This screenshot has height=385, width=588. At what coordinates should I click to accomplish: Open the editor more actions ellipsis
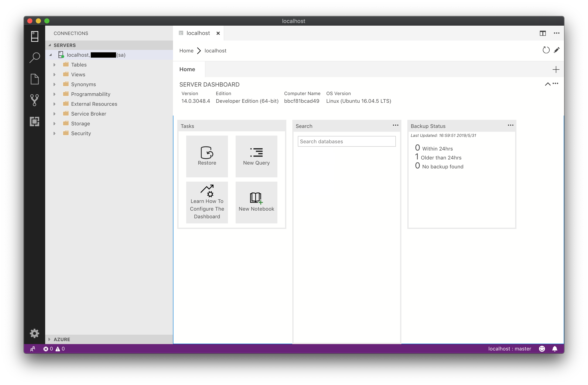[x=556, y=33]
